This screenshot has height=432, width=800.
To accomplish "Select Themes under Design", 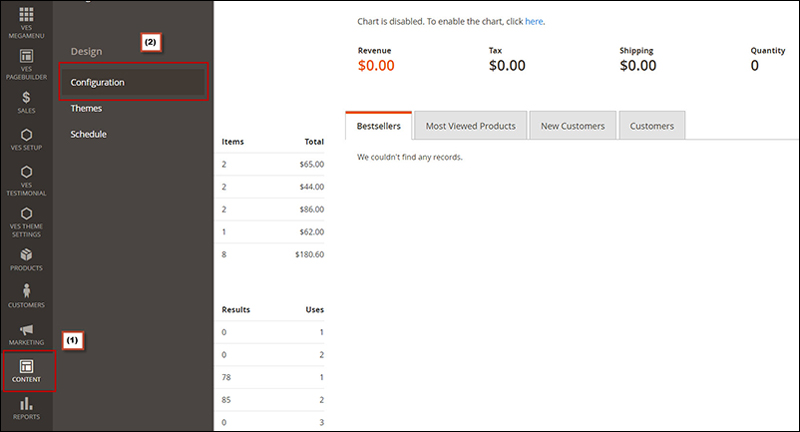I will (x=86, y=108).
